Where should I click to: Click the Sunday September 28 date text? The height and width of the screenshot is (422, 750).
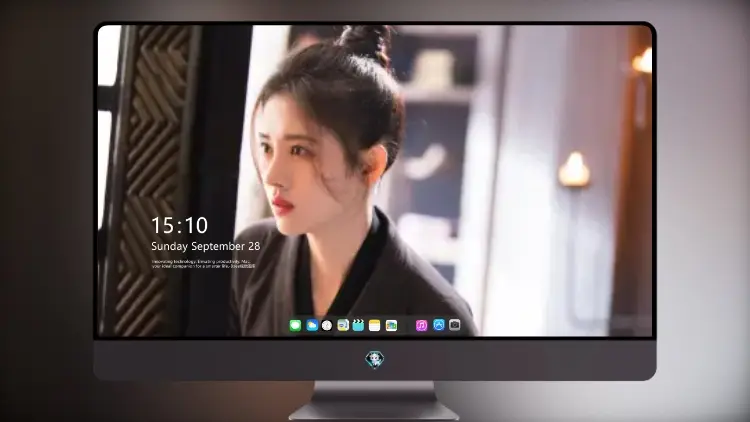206,246
